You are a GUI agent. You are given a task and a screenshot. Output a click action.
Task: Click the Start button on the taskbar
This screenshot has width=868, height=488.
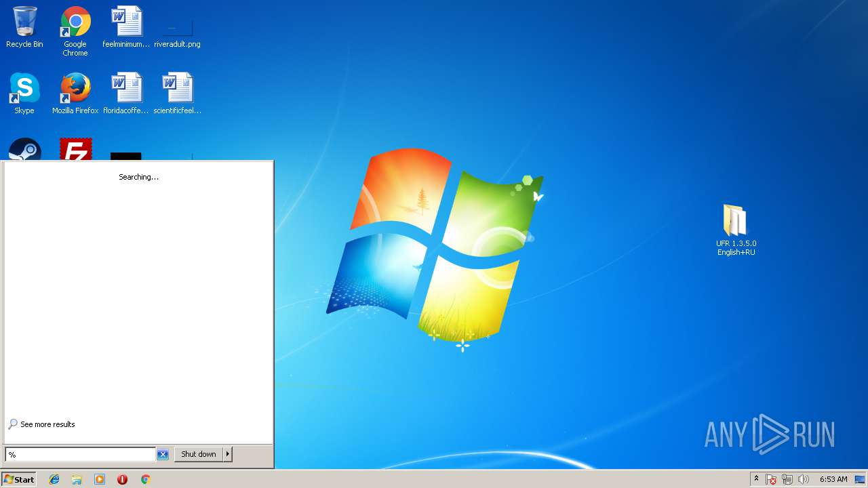[x=18, y=479]
